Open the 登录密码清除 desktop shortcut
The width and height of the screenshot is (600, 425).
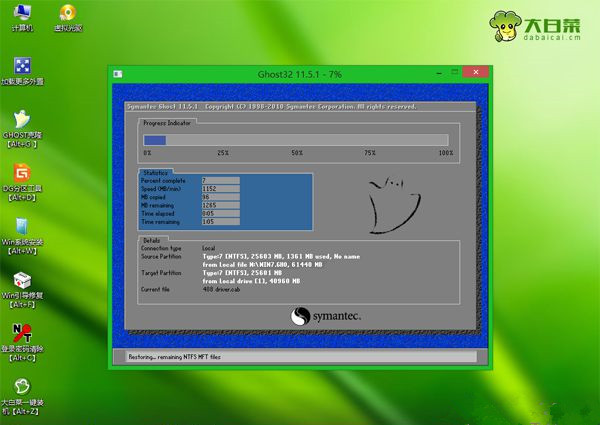[x=21, y=337]
